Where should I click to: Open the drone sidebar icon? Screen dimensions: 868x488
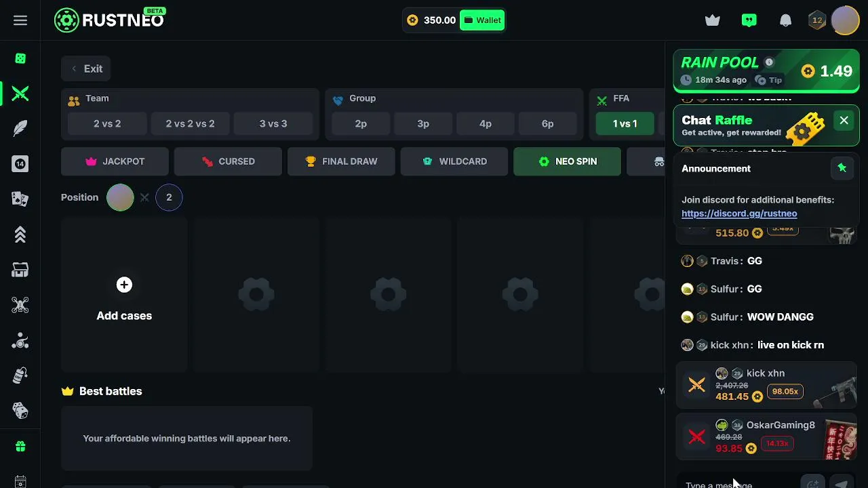tap(20, 305)
